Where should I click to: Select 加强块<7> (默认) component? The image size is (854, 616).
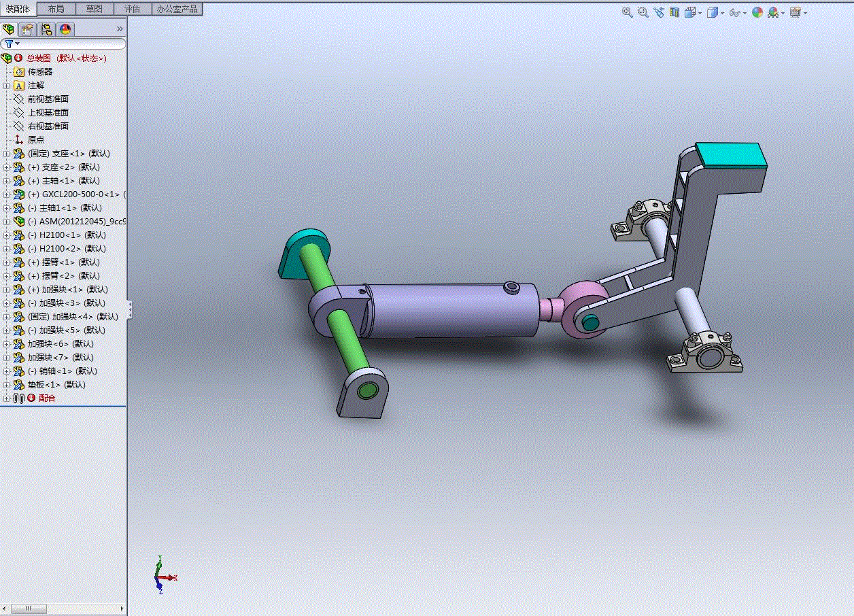61,357
